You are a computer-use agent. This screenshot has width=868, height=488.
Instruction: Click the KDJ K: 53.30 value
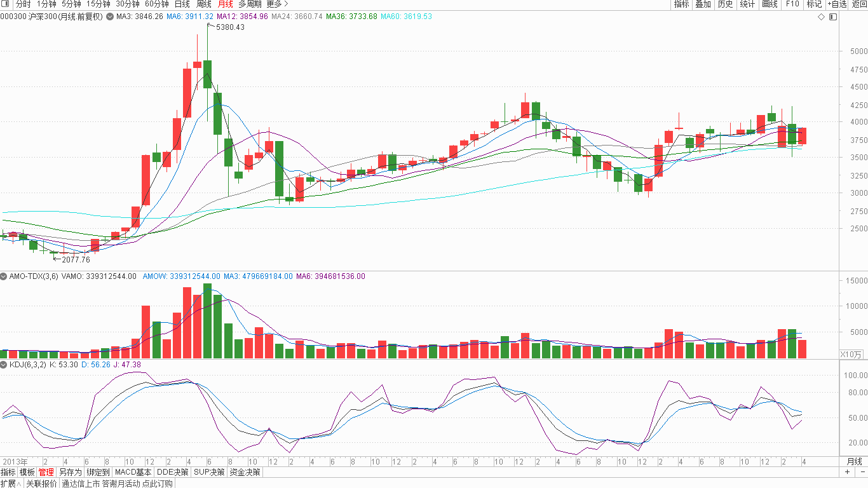point(65,365)
